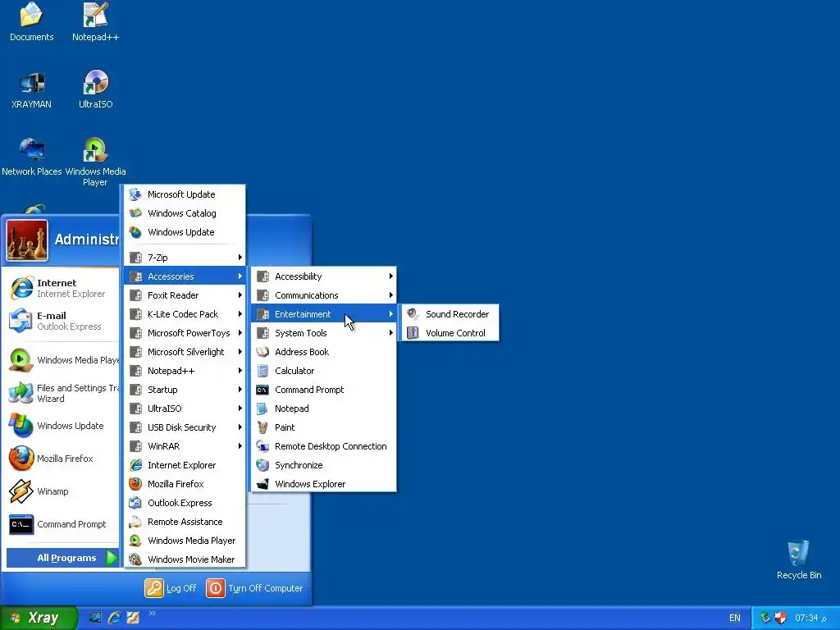840x630 pixels.
Task: Click the Address Book icon
Action: tap(262, 352)
